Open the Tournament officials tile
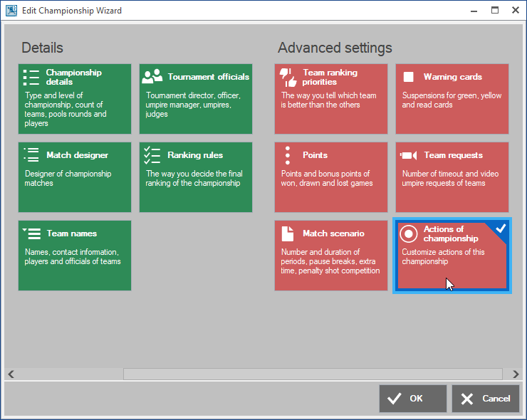 point(196,99)
